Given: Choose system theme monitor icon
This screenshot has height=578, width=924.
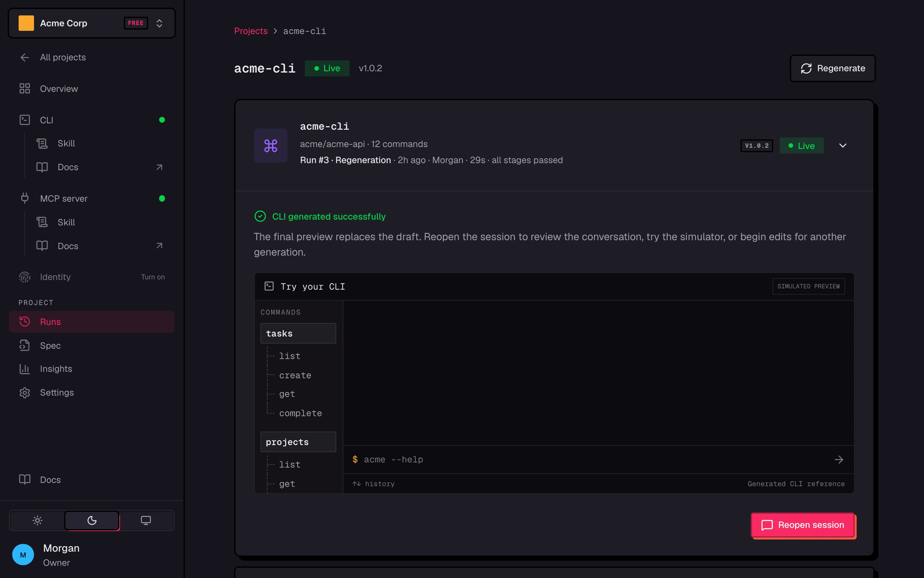Looking at the screenshot, I should (x=146, y=520).
